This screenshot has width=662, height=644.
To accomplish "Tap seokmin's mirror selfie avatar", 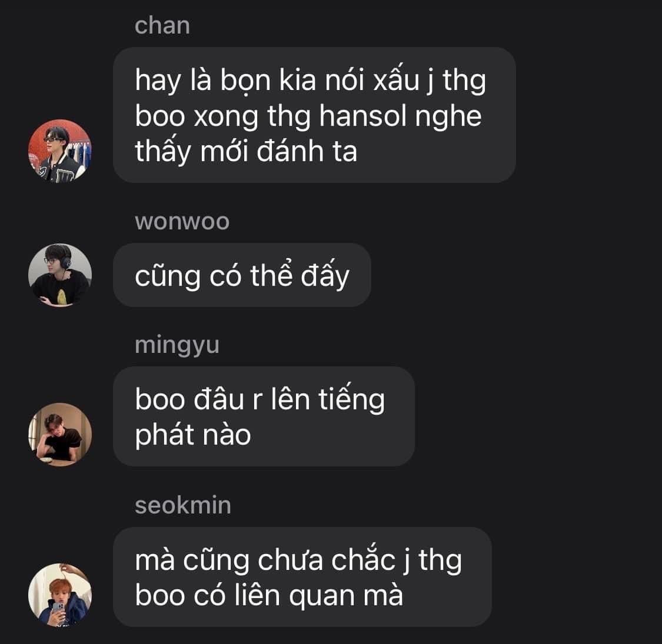I will point(60,595).
